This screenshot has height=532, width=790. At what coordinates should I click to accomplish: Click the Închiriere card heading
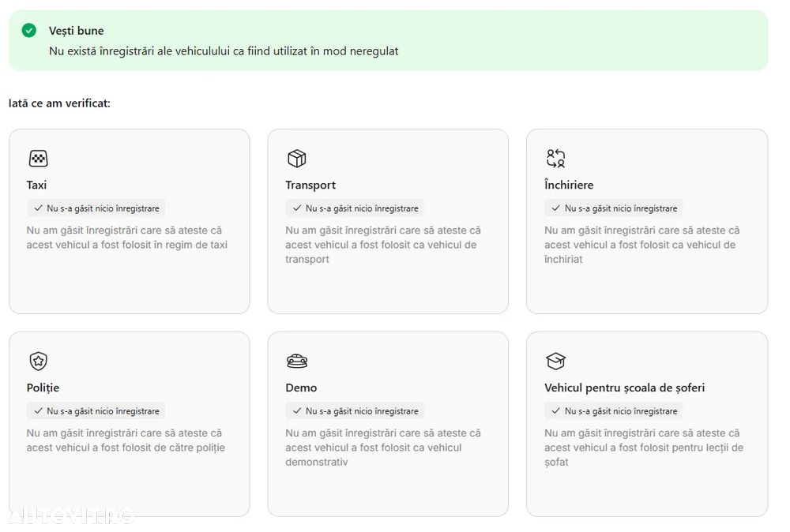pyautogui.click(x=569, y=185)
